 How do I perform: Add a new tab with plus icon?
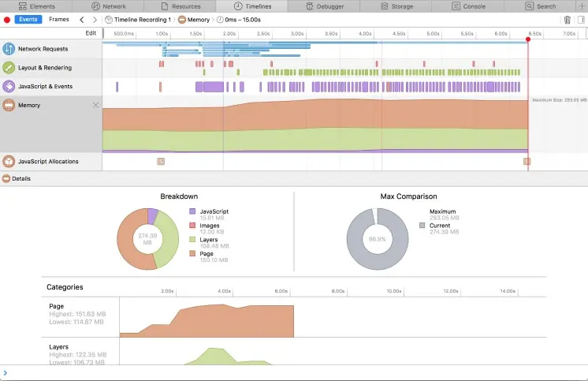coord(582,6)
